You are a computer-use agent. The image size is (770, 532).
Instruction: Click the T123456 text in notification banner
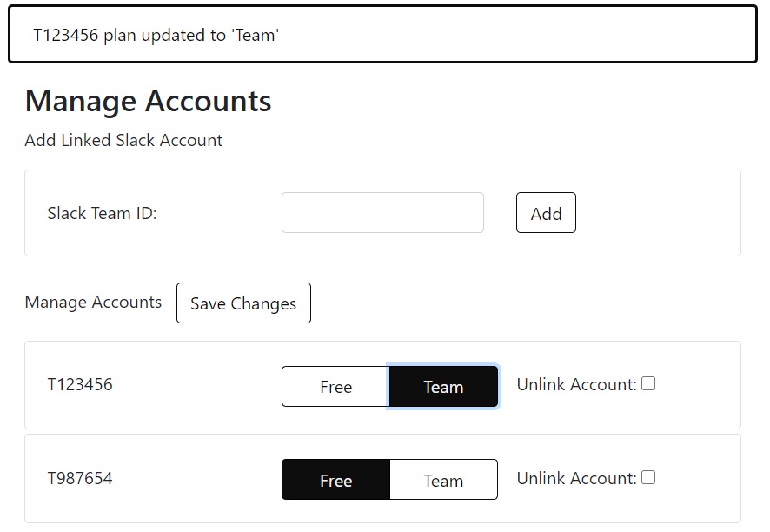(66, 35)
